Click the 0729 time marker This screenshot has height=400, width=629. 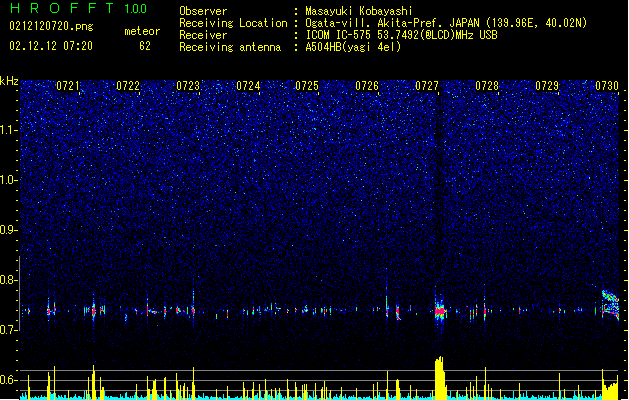point(547,86)
